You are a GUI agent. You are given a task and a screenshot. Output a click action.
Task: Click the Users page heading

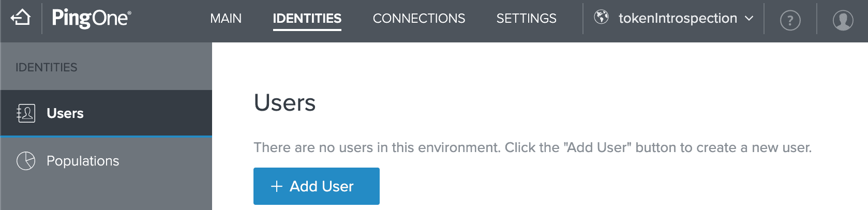(x=285, y=102)
